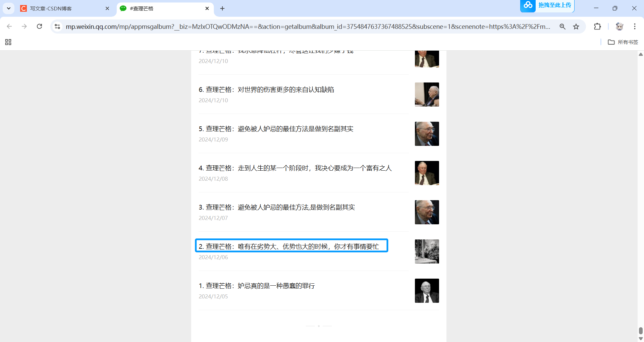Open article 1 妒忌真的是一种愚蠢的罪行

pos(257,286)
